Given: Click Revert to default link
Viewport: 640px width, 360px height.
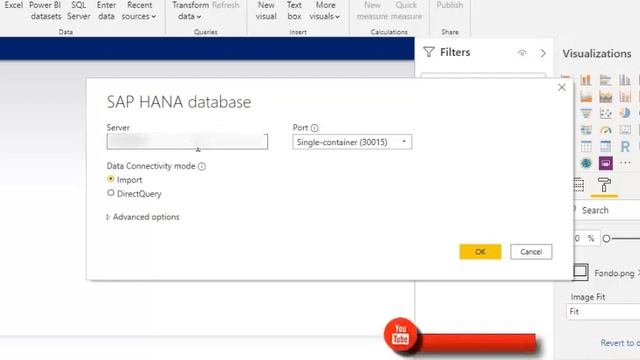Looking at the screenshot, I should coord(620,343).
